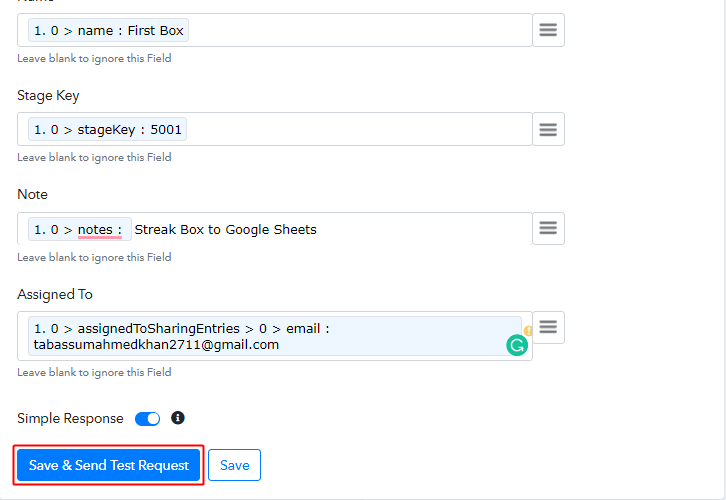Click 'Streak Box to Google Sheets' note text
This screenshot has width=726, height=500.
tap(225, 230)
